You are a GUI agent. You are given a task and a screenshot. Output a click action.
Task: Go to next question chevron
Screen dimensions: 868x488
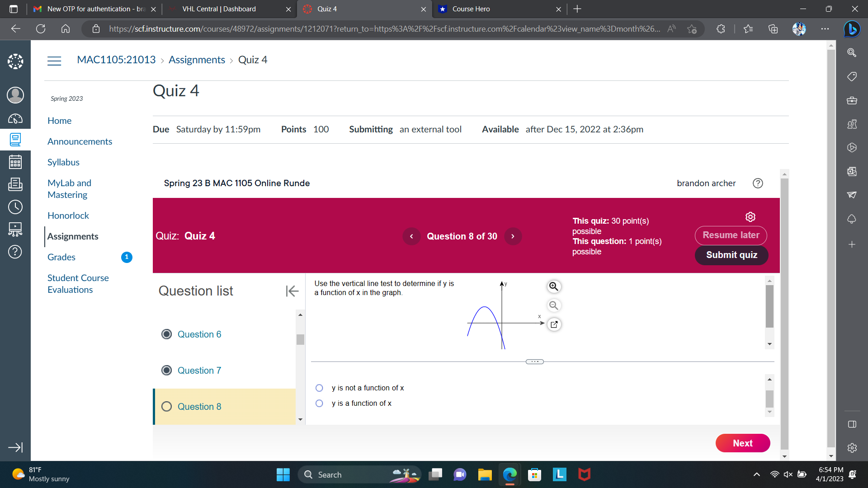click(513, 236)
